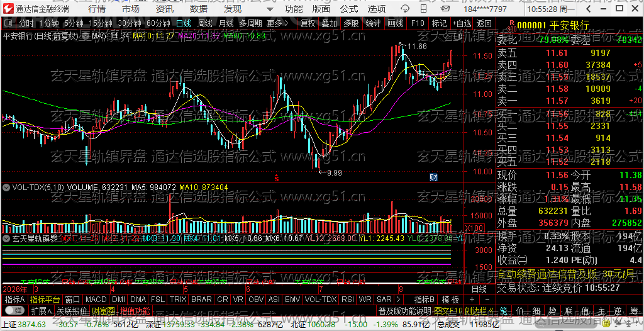
Task: Click the 返回 return button
Action: point(484,23)
